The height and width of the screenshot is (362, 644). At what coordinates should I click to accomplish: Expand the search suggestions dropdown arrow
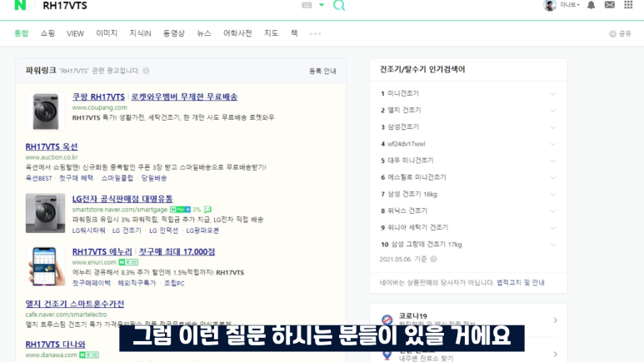click(x=322, y=5)
